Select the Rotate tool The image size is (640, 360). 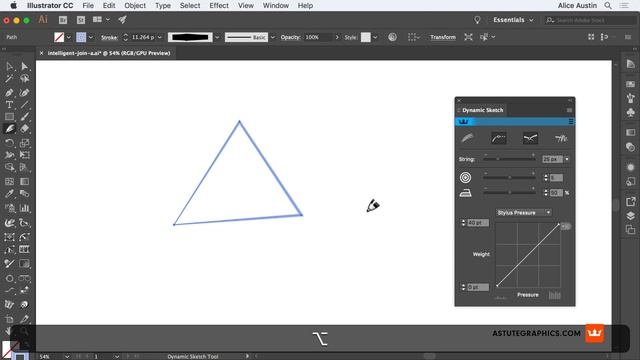coord(9,143)
